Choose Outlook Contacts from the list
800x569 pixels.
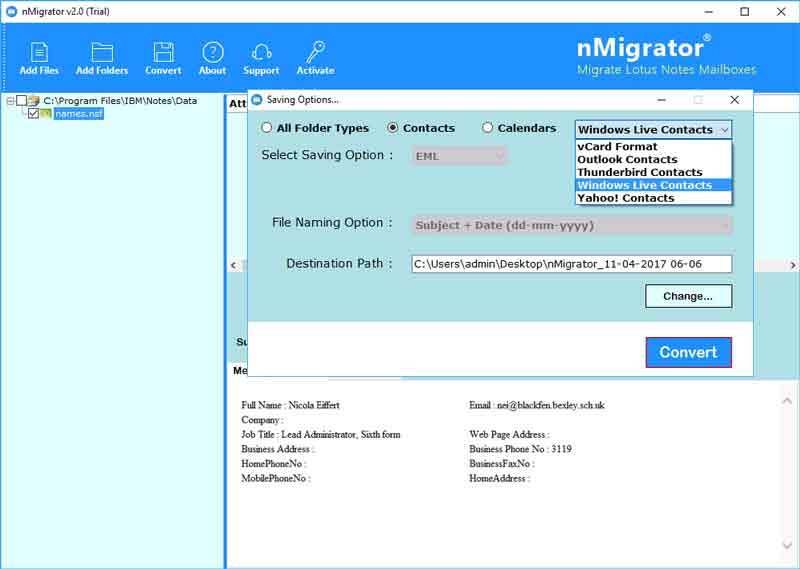click(x=654, y=159)
